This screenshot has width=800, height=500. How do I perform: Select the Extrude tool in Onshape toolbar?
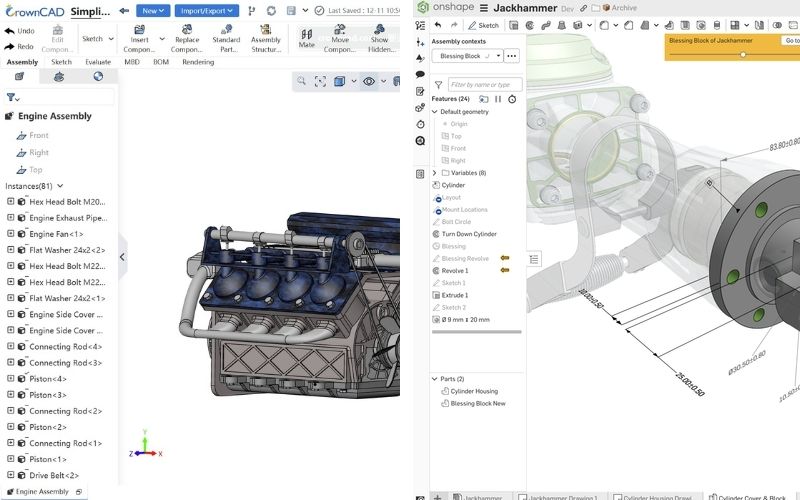click(x=514, y=24)
